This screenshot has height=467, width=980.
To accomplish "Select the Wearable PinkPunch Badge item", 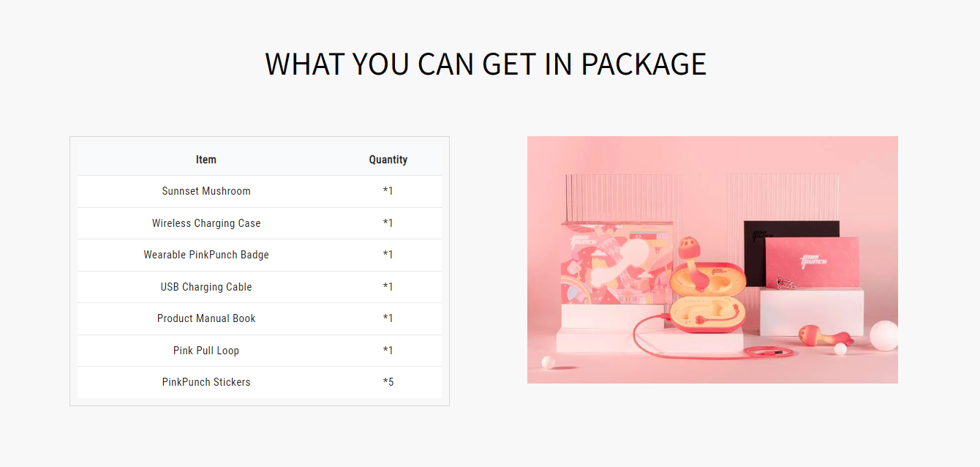I will (x=206, y=255).
